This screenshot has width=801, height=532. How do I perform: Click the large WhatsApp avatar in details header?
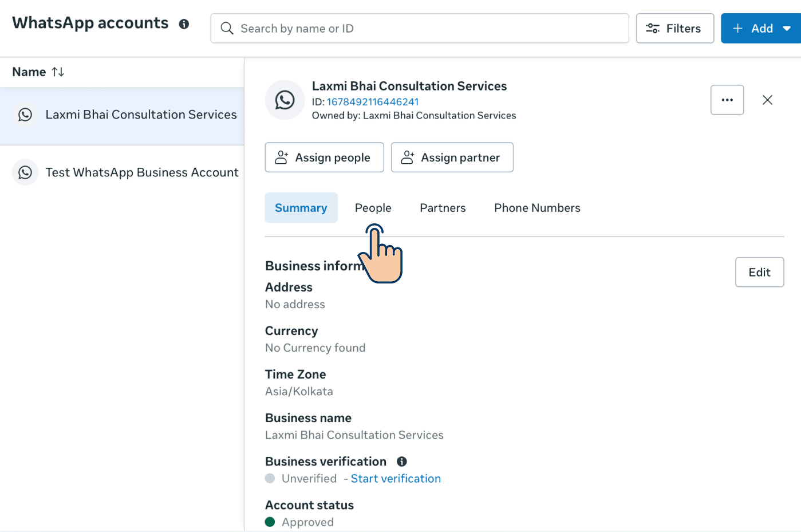[285, 100]
